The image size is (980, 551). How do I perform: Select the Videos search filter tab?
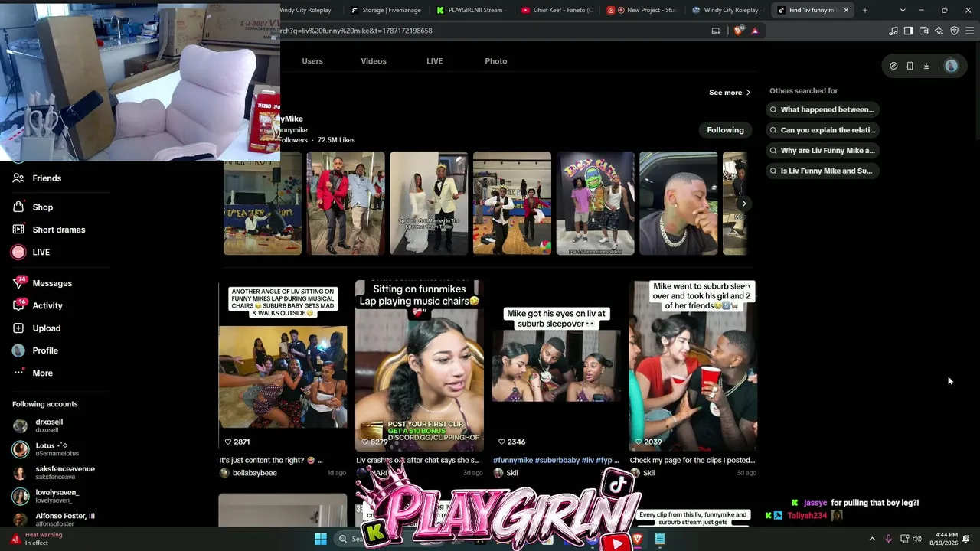374,61
